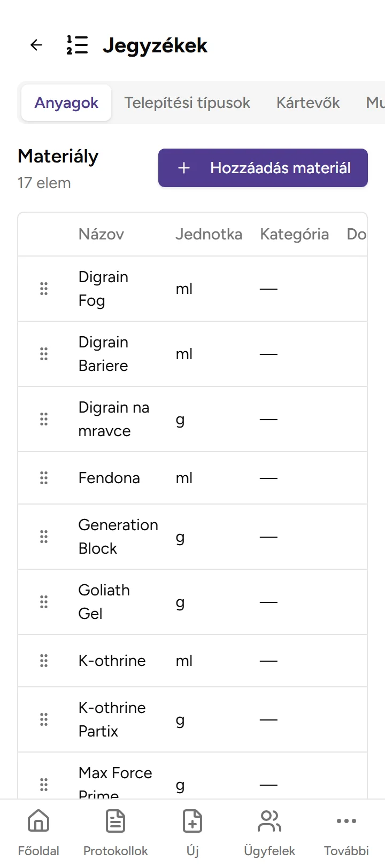Select the Digrain Bariere material entry
Screen dimensions: 385x868
click(103, 354)
